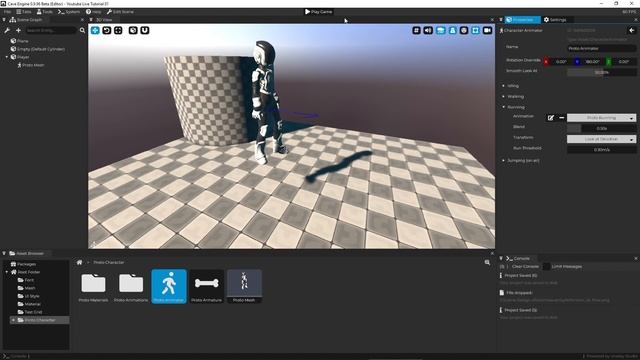Select the move gizmo tool in viewport
This screenshot has height=360, width=640.
pos(95,30)
